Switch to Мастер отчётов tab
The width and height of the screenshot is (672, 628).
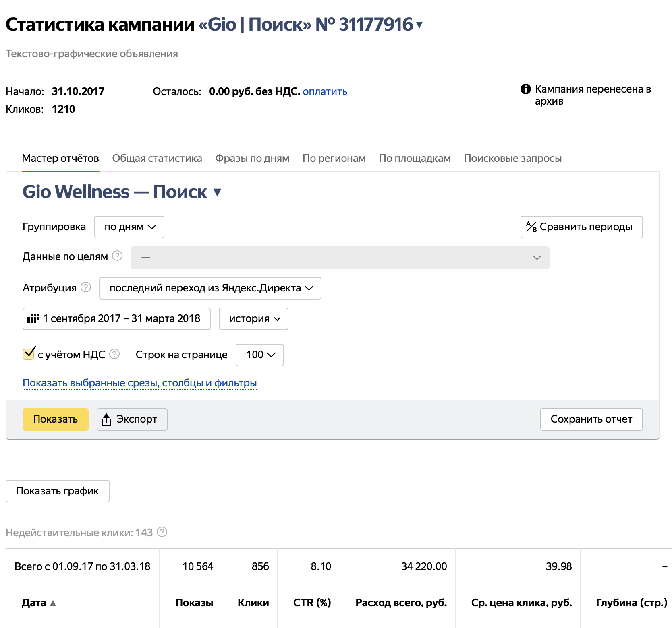tap(60, 158)
